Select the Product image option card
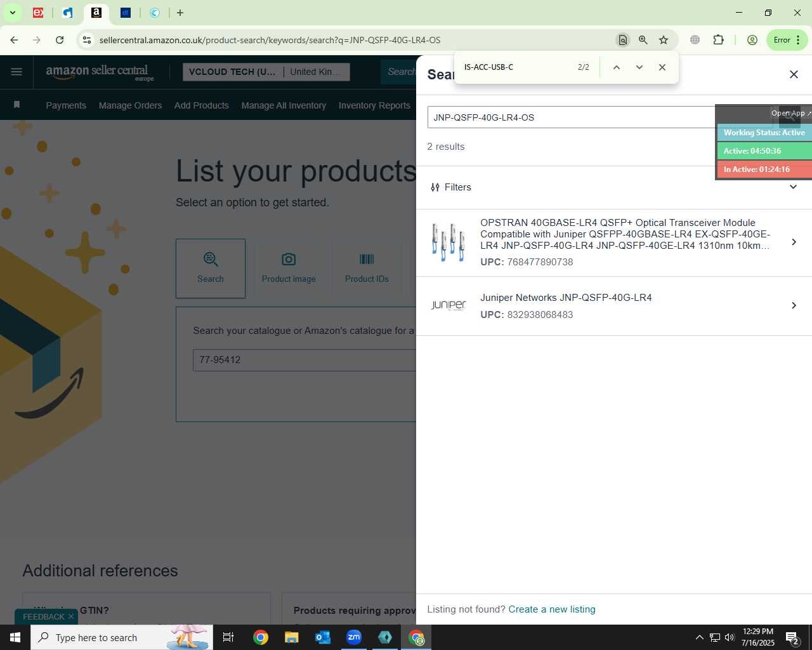Screen dimensions: 812x650 (289, 269)
